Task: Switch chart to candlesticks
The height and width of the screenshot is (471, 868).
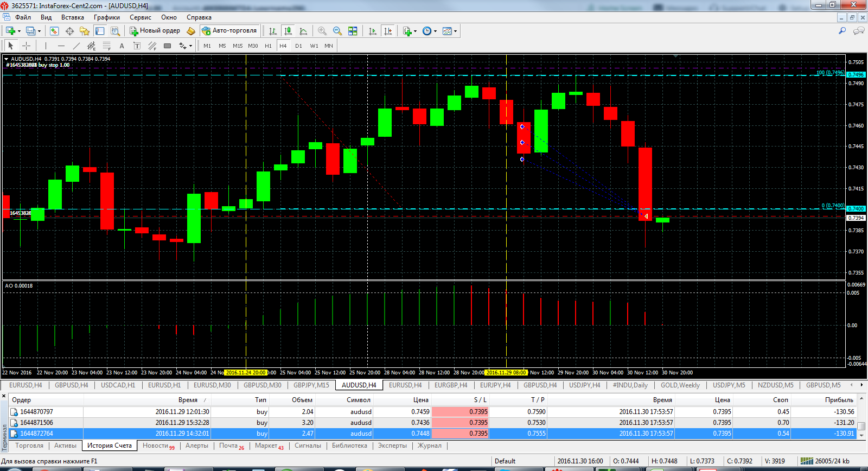Action: point(288,31)
